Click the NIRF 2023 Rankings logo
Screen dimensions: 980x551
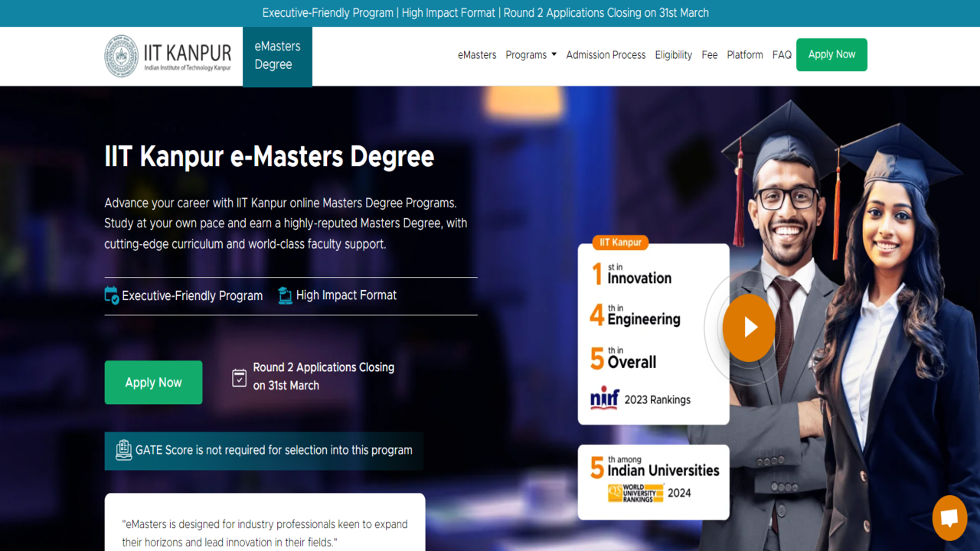(605, 399)
